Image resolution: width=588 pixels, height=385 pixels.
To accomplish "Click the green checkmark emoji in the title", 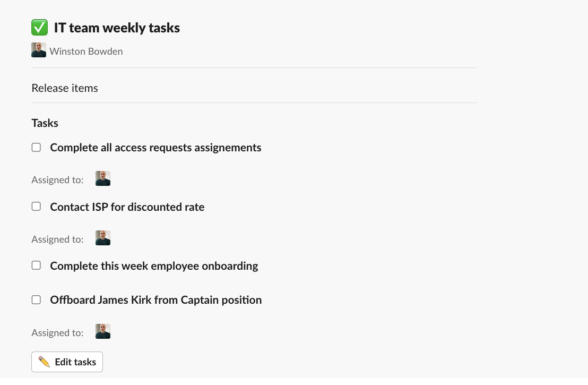I will point(39,28).
